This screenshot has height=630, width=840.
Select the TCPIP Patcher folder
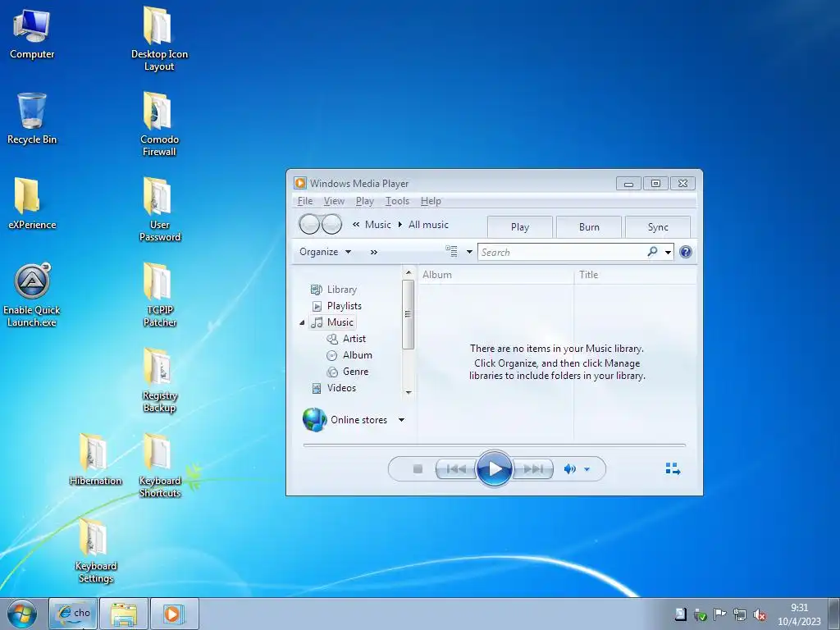click(159, 294)
